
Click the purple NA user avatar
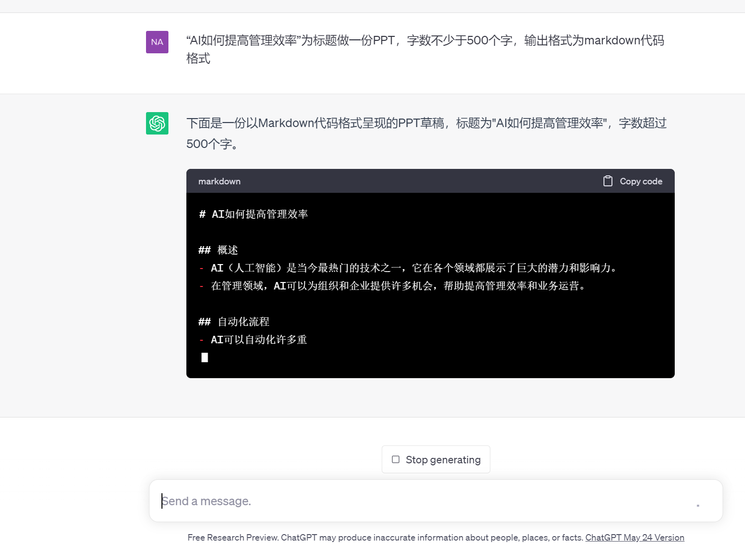point(157,42)
